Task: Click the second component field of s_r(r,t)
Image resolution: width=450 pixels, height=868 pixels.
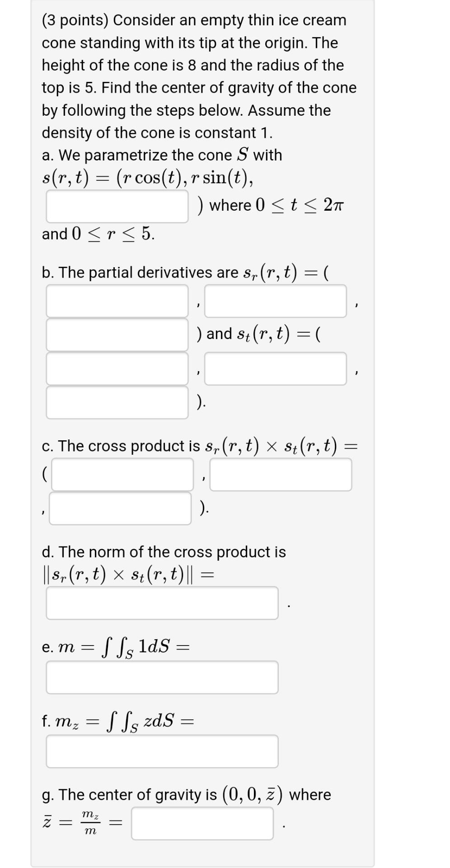Action: pos(277,301)
